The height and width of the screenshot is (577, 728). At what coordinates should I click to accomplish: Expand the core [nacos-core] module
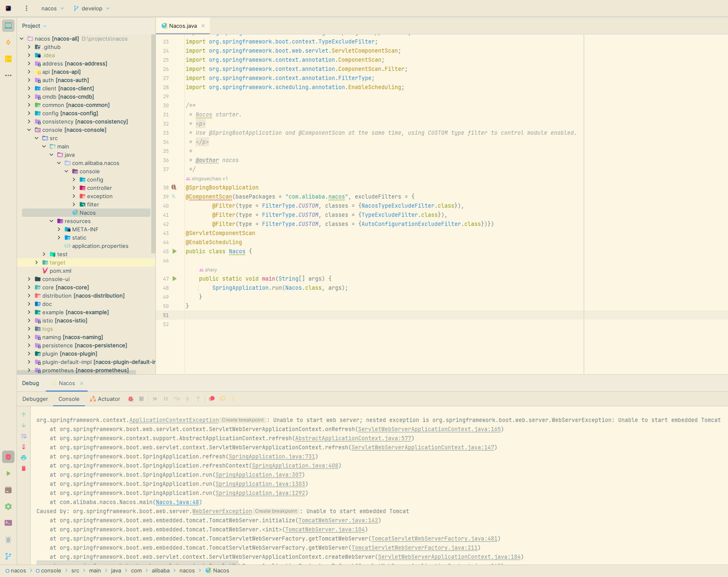29,287
